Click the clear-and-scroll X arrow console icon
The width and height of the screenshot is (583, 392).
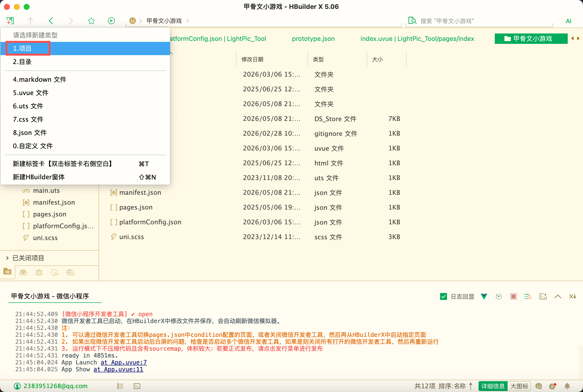point(572,296)
